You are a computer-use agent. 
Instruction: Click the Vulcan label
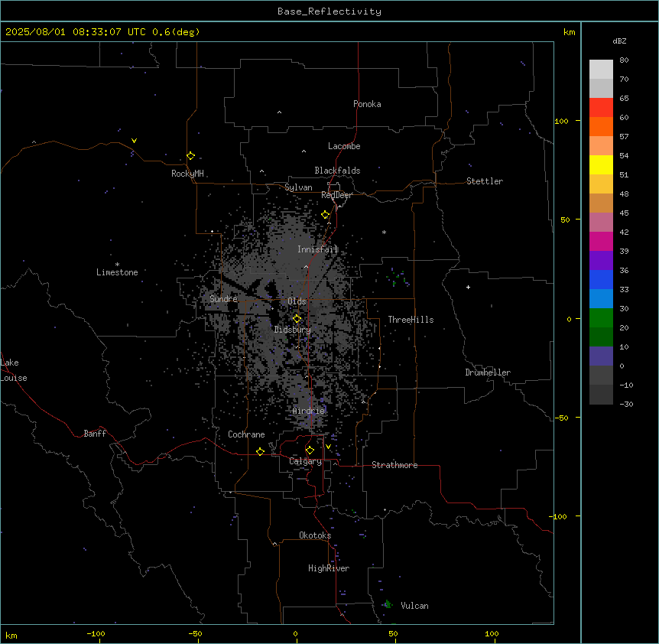pyautogui.click(x=415, y=606)
